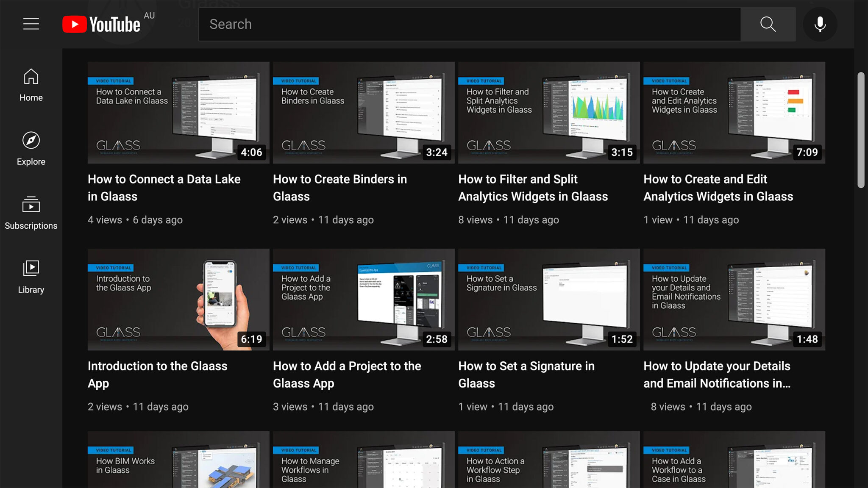Image resolution: width=868 pixels, height=488 pixels.
Task: Click the 7:09 duration badge
Action: coord(807,152)
